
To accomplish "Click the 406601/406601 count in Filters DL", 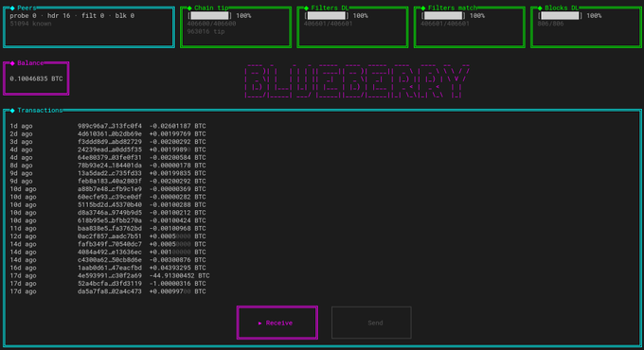I will pos(329,24).
